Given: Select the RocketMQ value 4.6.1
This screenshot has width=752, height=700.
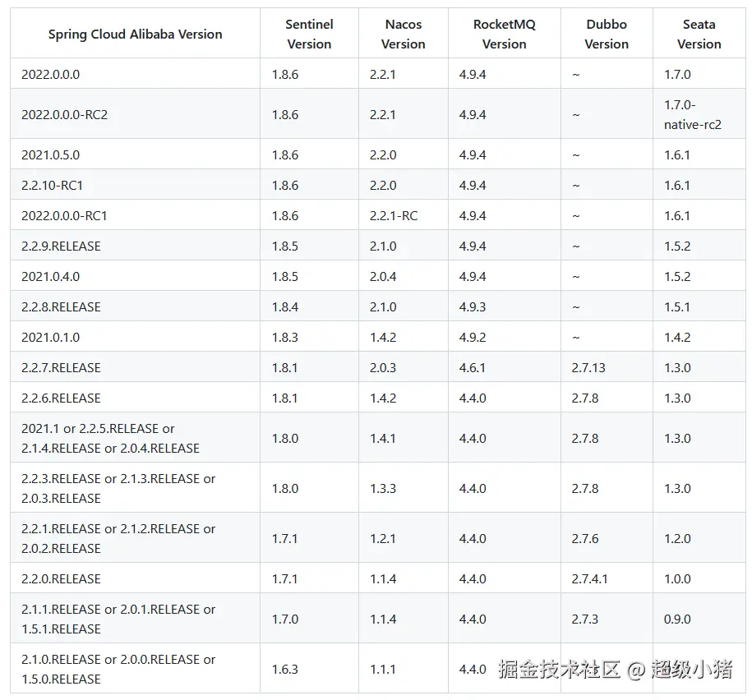Looking at the screenshot, I should click(x=473, y=368).
